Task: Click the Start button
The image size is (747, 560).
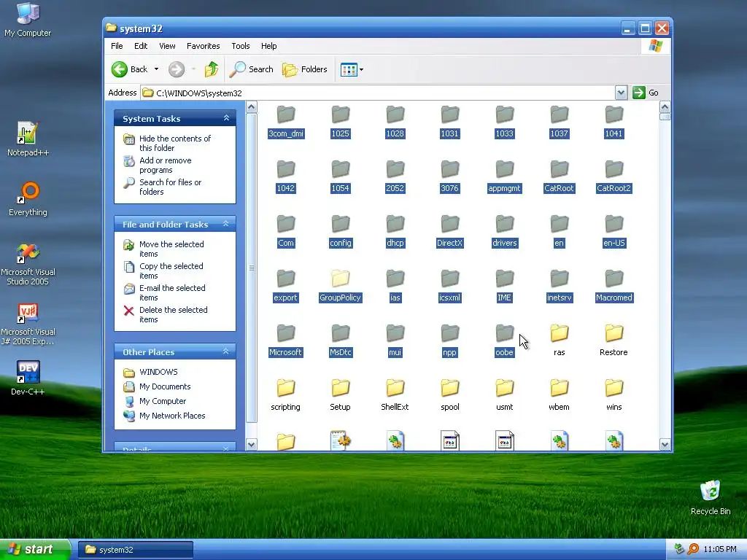Action: coord(35,550)
